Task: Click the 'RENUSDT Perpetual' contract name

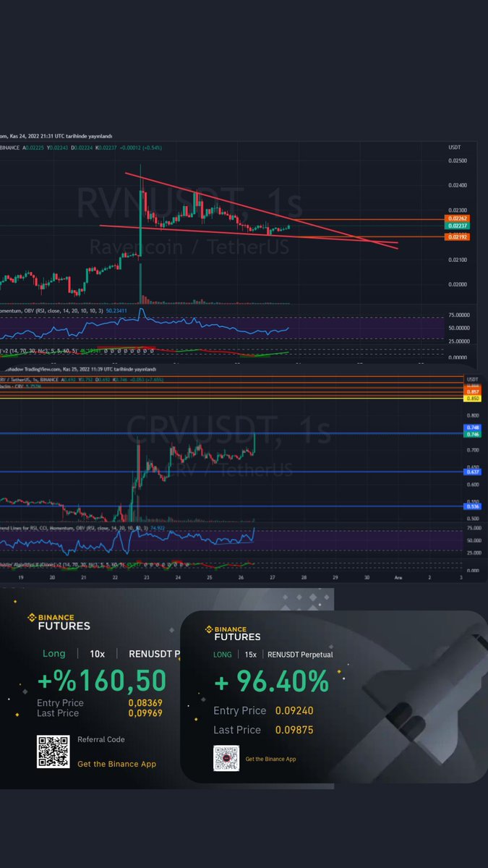Action: [300, 655]
